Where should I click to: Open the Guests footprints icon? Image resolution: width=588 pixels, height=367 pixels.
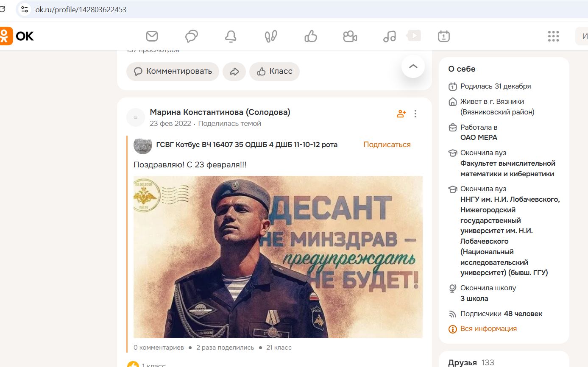(270, 36)
